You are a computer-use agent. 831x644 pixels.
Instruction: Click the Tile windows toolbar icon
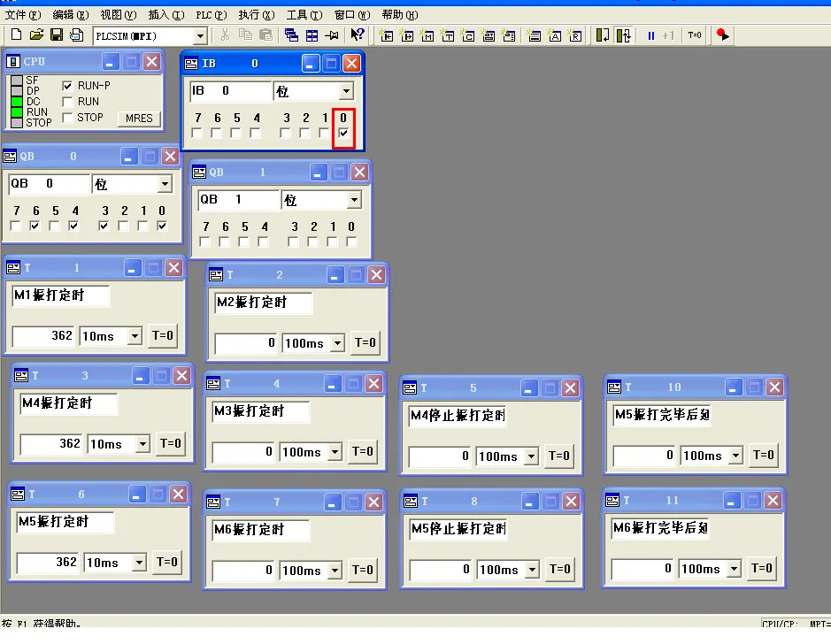pos(312,35)
